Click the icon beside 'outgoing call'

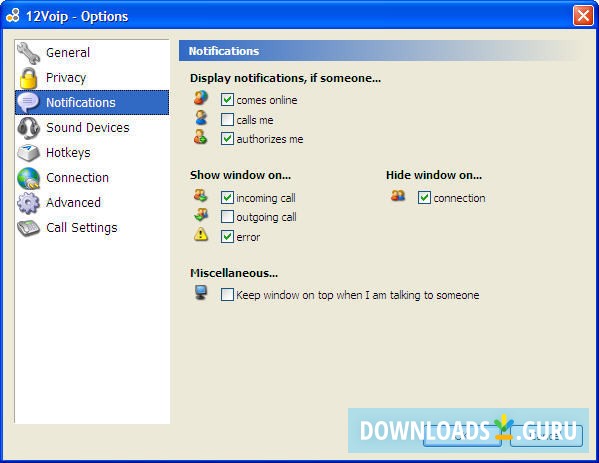point(201,215)
